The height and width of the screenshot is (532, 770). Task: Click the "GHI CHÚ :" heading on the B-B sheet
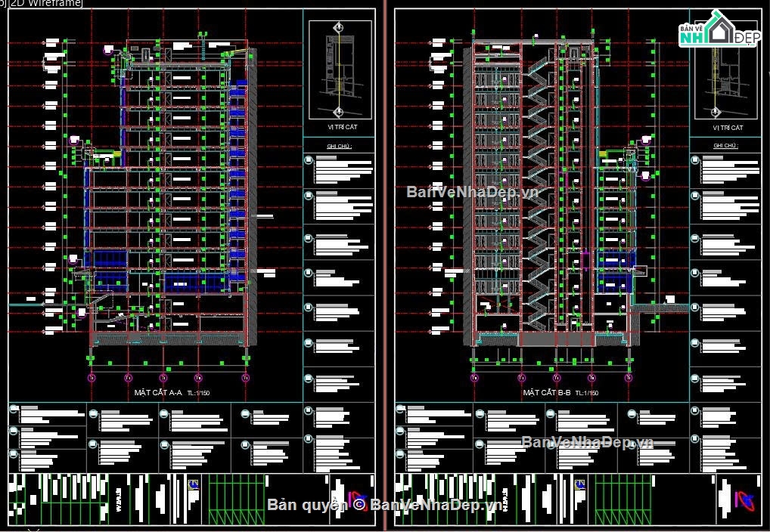tap(726, 146)
